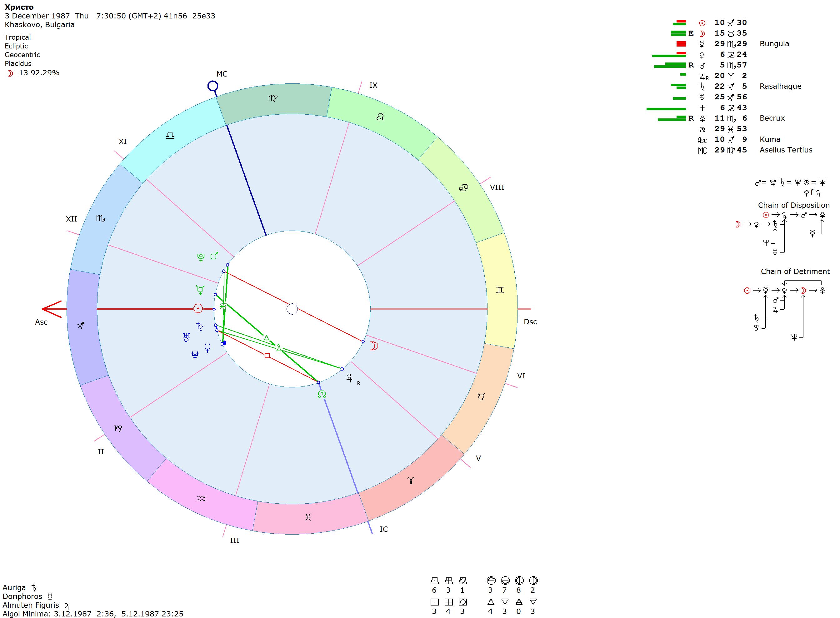Select the blue Venus glyph in the wheel

pyautogui.click(x=208, y=348)
